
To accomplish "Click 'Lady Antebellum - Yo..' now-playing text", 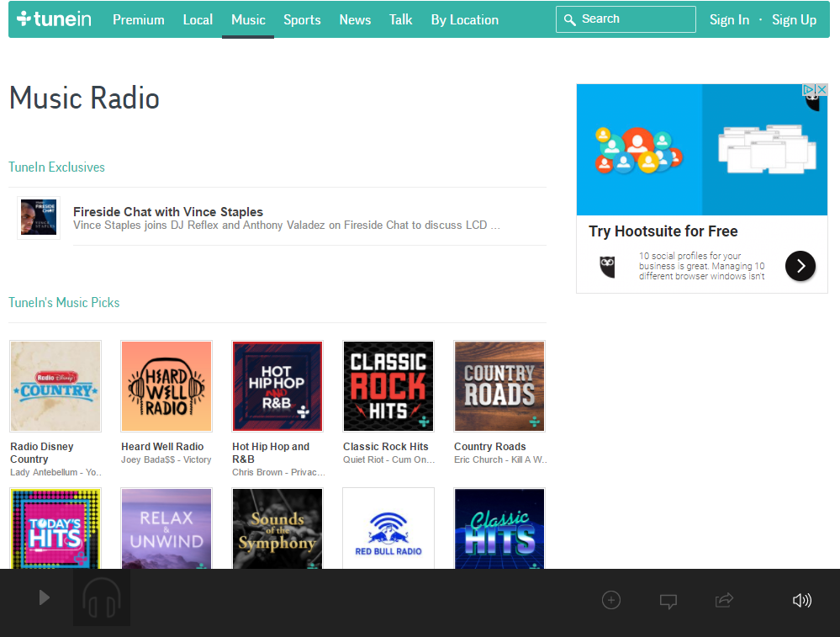I will 55,472.
